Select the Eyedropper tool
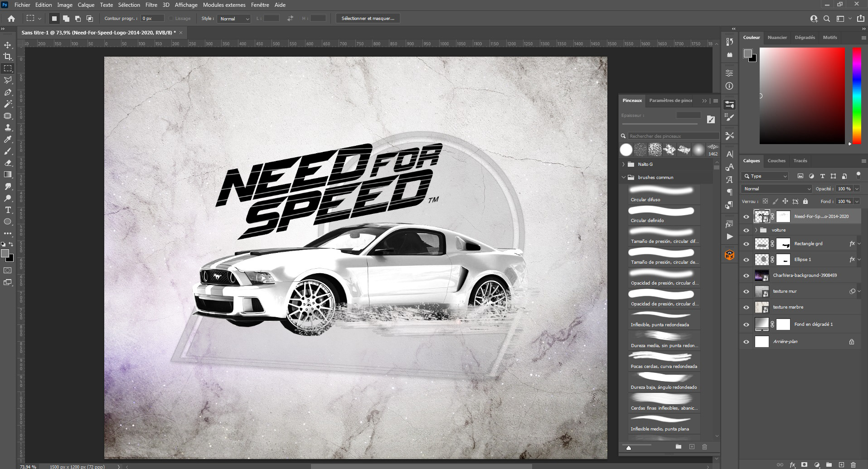868x469 pixels. (x=8, y=140)
